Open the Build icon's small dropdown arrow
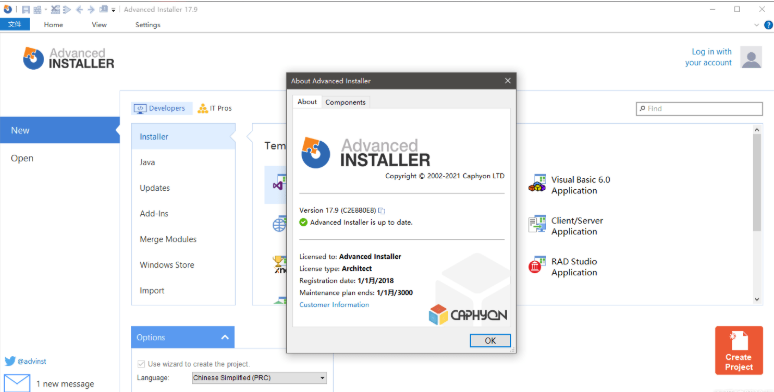This screenshot has height=392, width=774. click(45, 9)
